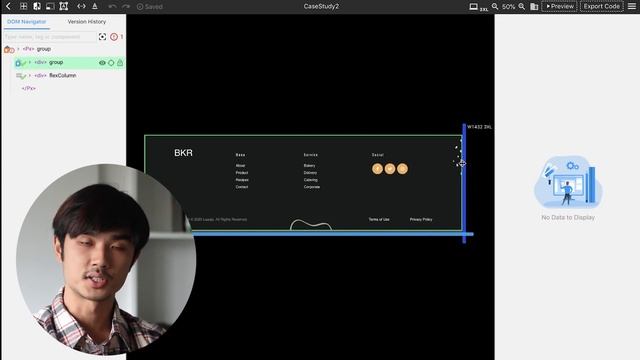Click the div group node status icon
640x360 pixels.
(20, 63)
